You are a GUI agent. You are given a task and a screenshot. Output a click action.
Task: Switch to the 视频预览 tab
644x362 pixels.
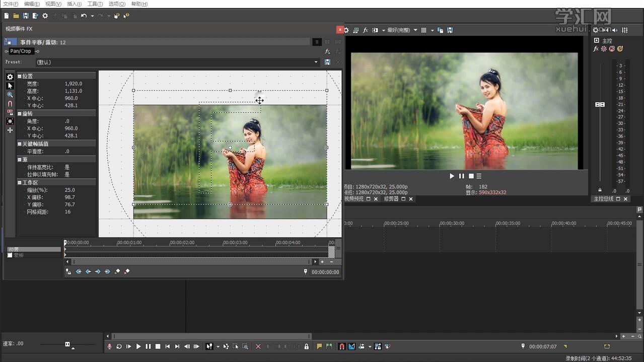[x=354, y=199]
